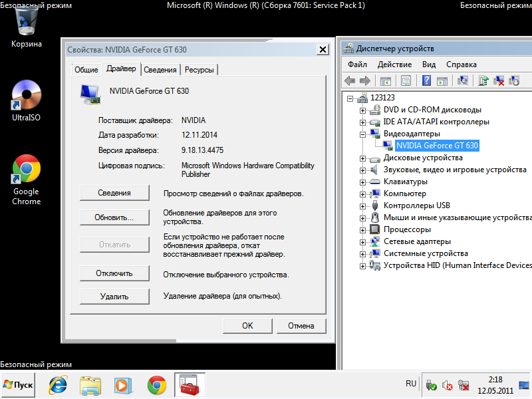Select NVIDIA GeForce GT 630 in device tree
This screenshot has width=532, height=399.
pyautogui.click(x=436, y=146)
